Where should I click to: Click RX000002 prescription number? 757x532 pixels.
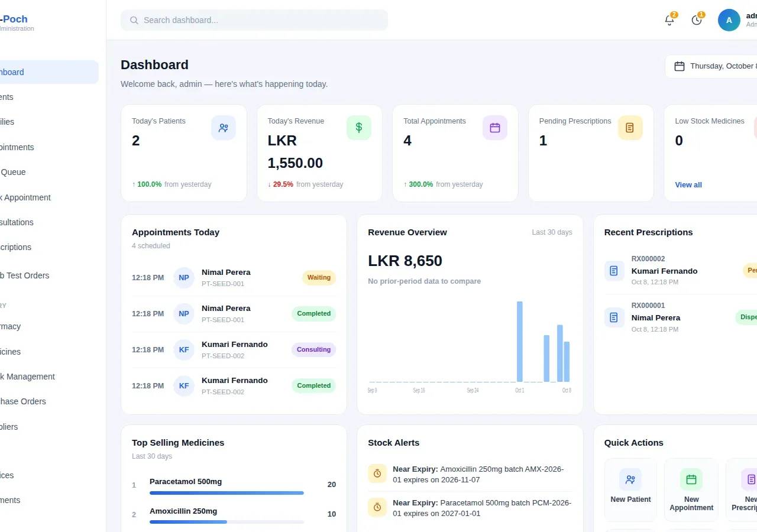(648, 259)
